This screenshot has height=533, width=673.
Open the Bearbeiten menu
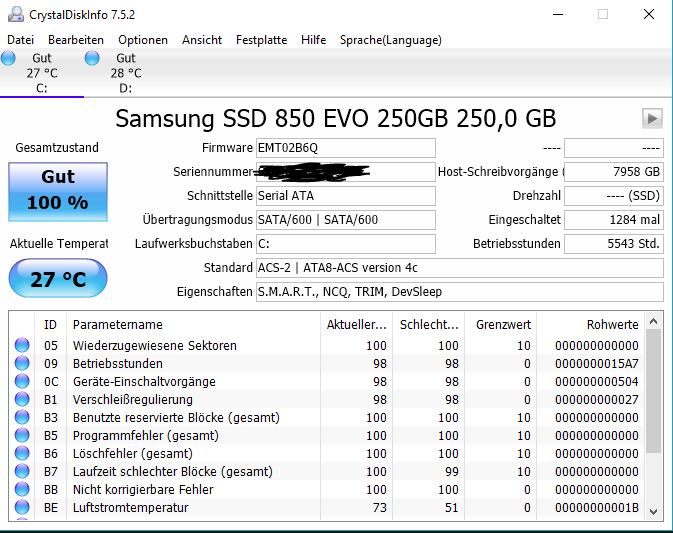pos(76,40)
